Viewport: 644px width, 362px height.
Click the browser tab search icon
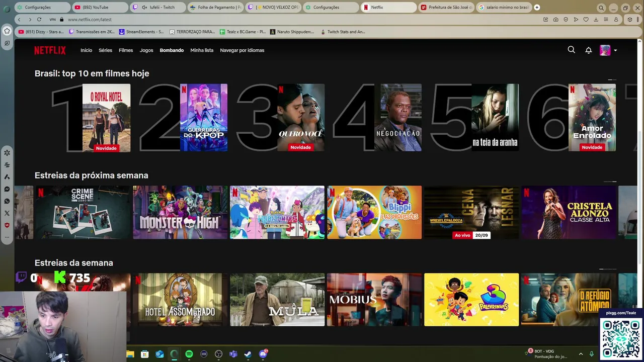601,8
